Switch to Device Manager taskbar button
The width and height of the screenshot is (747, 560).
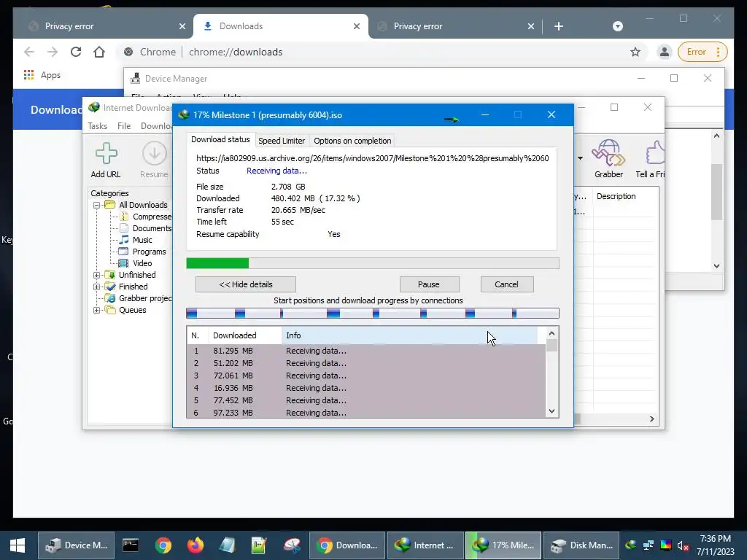(x=76, y=545)
